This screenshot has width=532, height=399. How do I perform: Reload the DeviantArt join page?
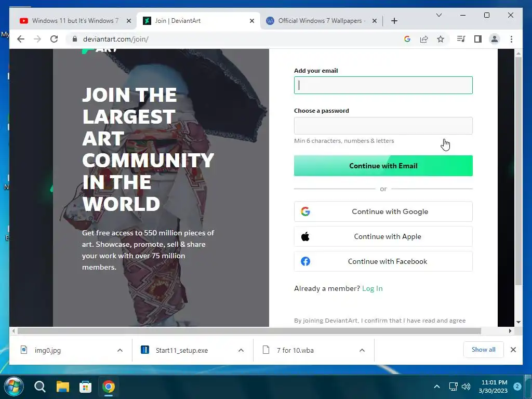54,39
